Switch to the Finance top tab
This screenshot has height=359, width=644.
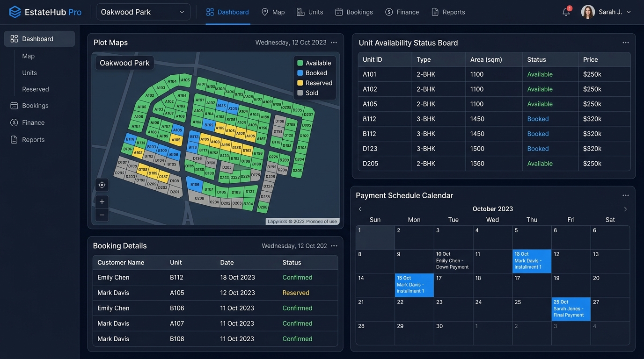(402, 12)
